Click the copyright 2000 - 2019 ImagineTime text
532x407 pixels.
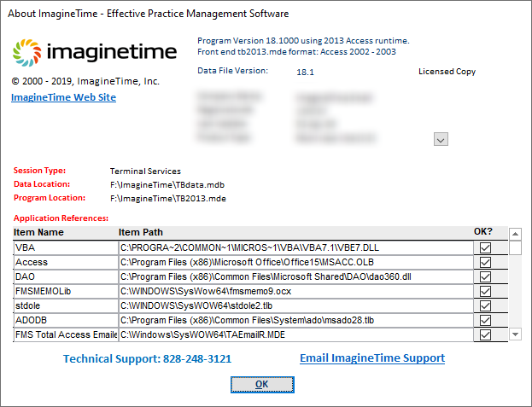tap(85, 81)
